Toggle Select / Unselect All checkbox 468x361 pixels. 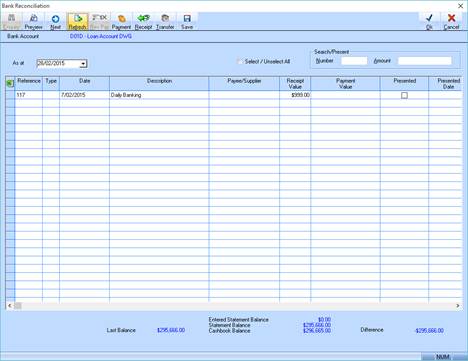coord(240,61)
